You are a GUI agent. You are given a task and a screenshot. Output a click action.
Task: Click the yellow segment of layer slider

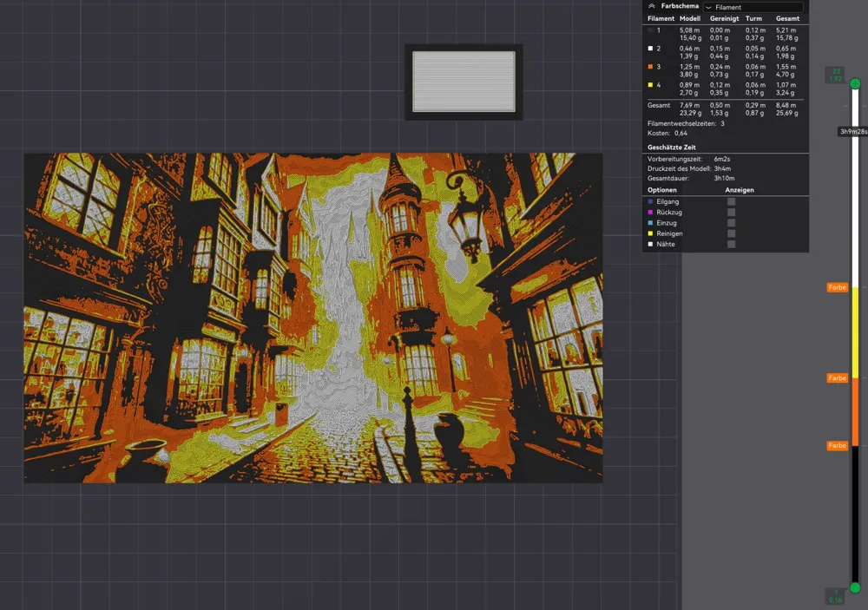[855, 332]
